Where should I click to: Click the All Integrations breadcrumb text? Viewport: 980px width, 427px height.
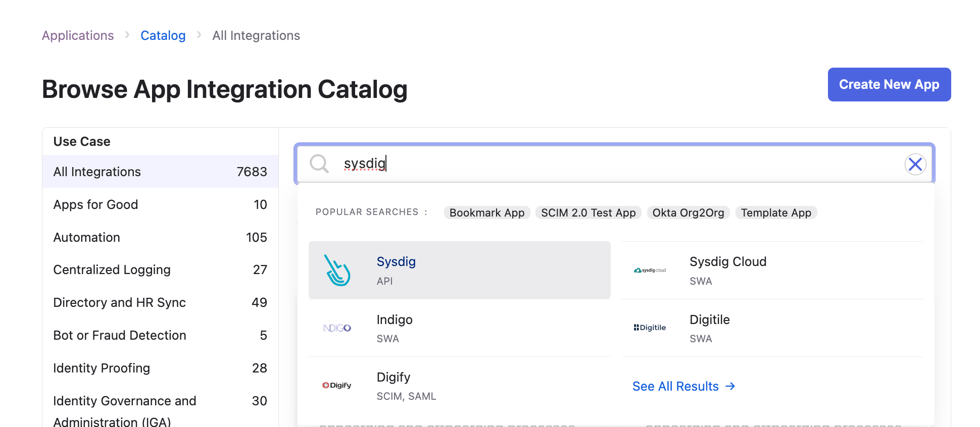tap(256, 35)
